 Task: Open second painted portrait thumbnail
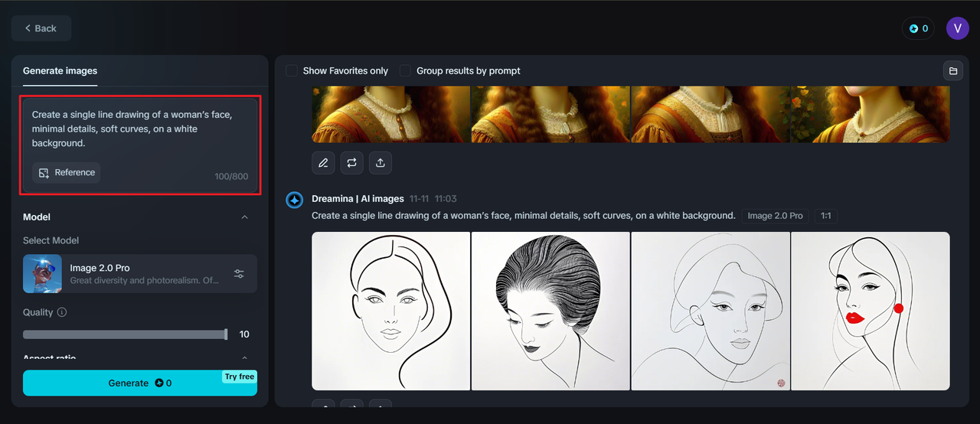pyautogui.click(x=550, y=114)
